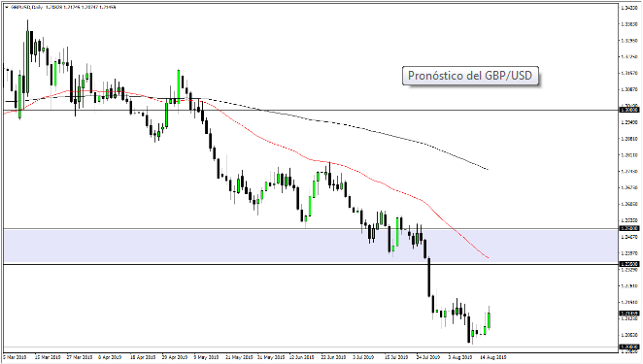Click the 14 Aug 2019 date label

pos(493,357)
